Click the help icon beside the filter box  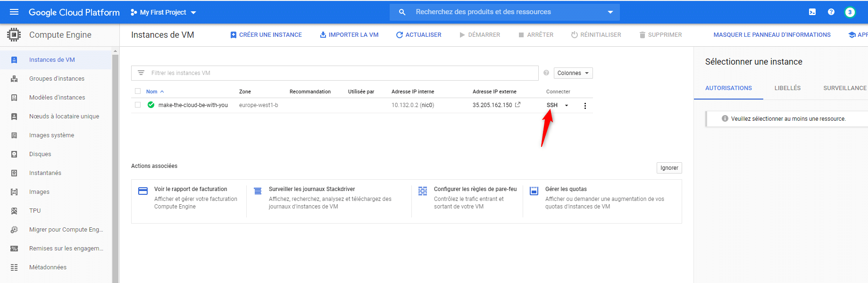pos(546,73)
